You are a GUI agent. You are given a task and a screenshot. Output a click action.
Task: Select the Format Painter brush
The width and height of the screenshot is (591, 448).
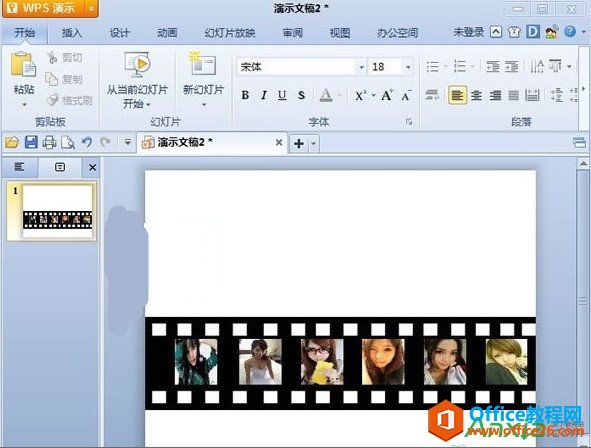tap(52, 100)
